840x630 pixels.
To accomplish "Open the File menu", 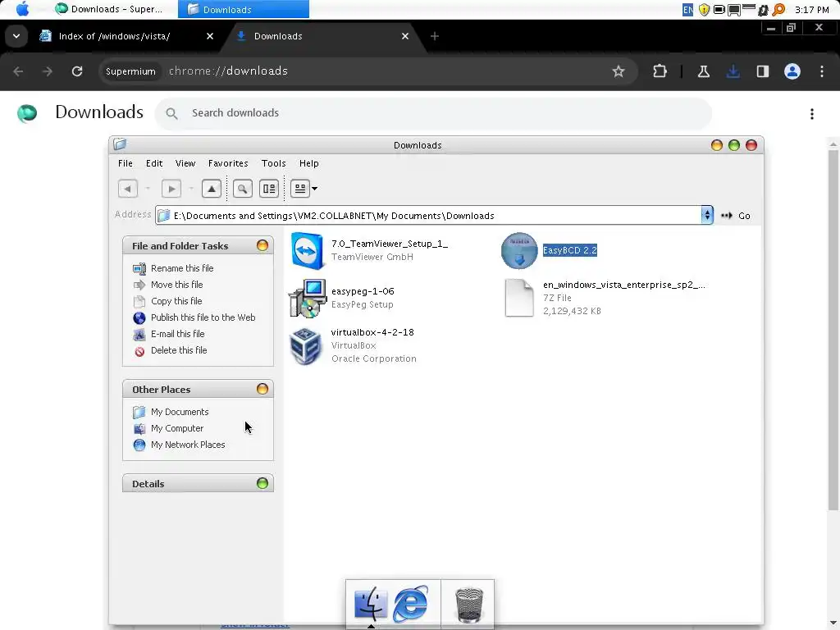I will (x=126, y=163).
